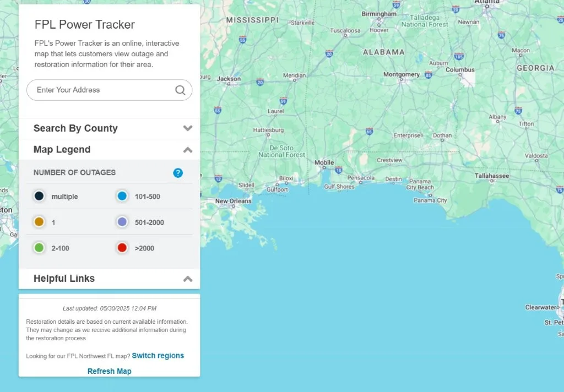
Task: Expand the Search By County section
Action: click(x=110, y=128)
